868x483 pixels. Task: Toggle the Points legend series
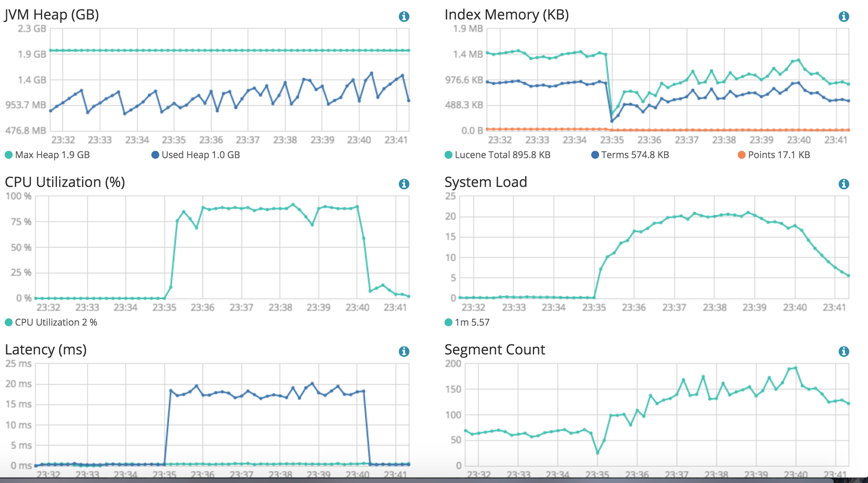pyautogui.click(x=778, y=155)
